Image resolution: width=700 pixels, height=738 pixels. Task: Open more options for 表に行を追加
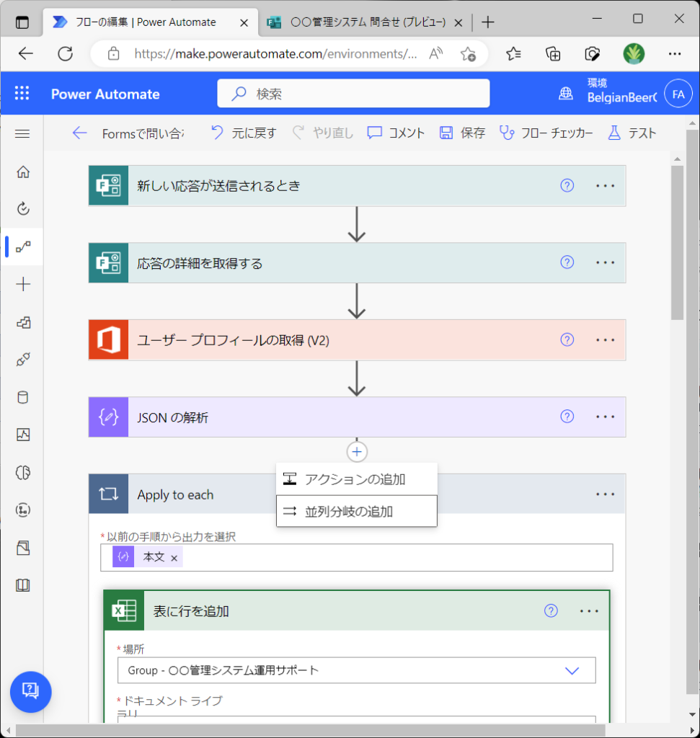(x=589, y=611)
